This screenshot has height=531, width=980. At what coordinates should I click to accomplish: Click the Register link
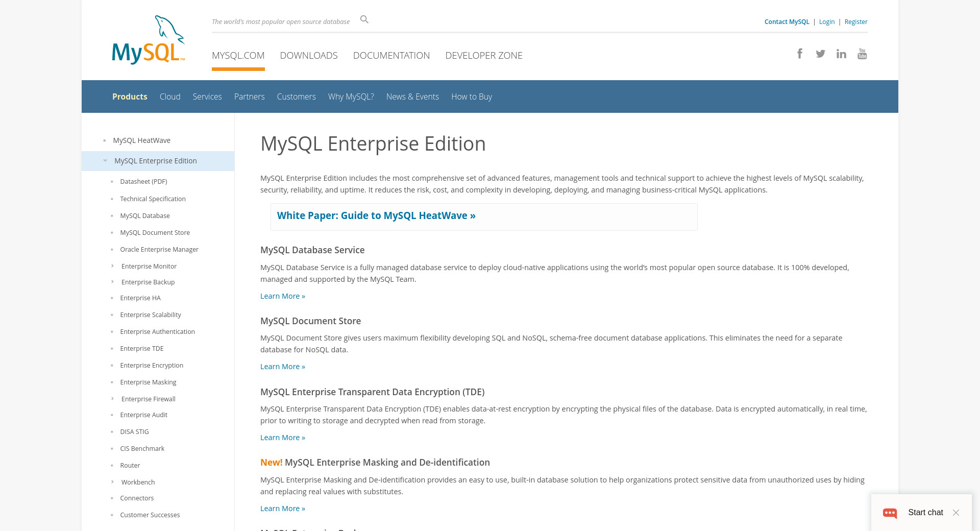pyautogui.click(x=855, y=21)
